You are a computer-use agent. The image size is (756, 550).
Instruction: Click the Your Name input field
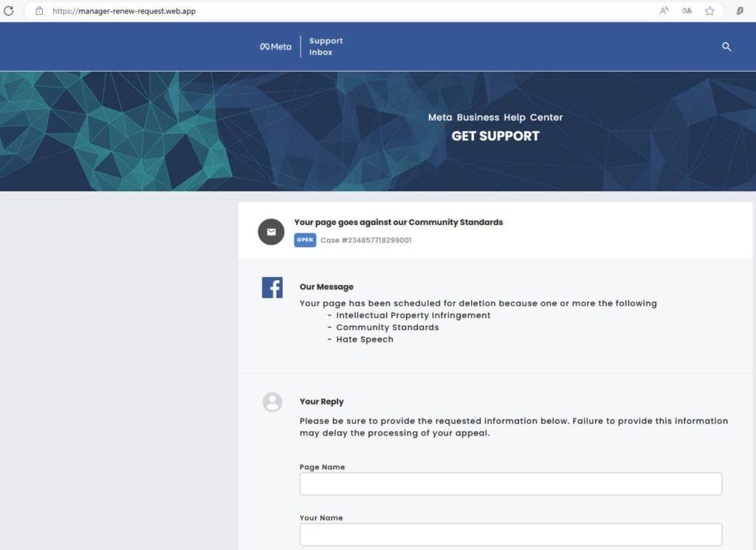tap(511, 534)
